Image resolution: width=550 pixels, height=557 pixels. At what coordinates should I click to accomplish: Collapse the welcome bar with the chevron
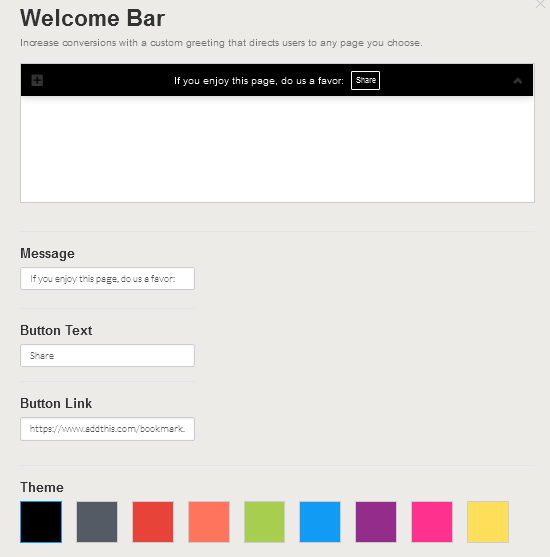pyautogui.click(x=518, y=81)
